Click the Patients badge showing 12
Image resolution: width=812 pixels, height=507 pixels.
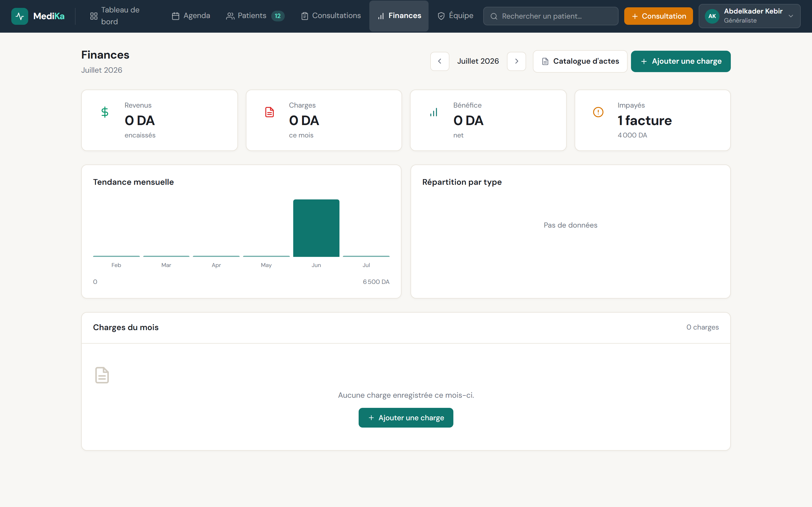coord(277,16)
